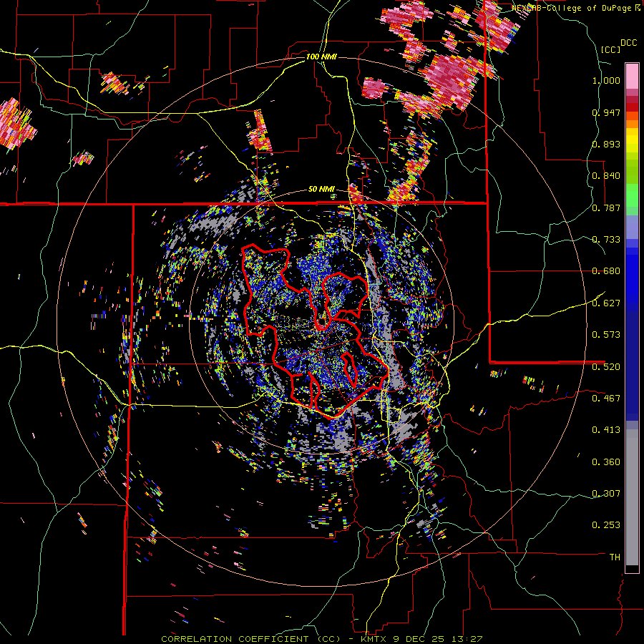
Task: Select the 0.520 scale value
Action: 606,366
